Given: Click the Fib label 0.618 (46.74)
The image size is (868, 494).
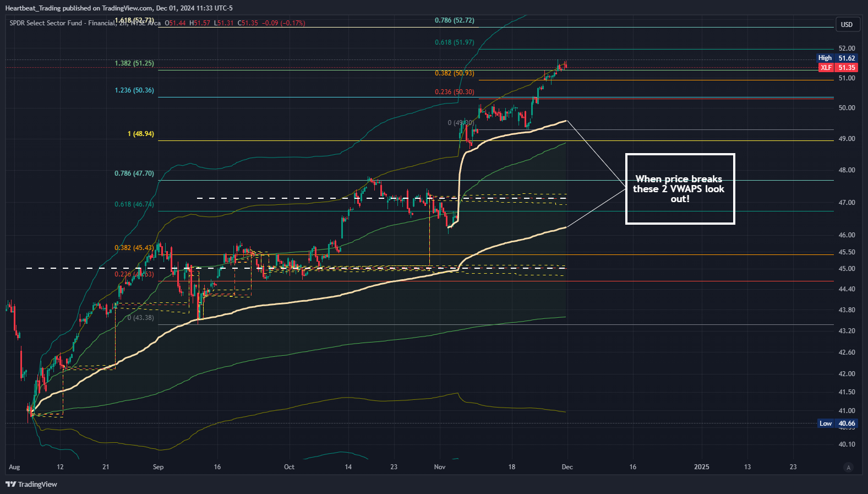Looking at the screenshot, I should coord(134,204).
